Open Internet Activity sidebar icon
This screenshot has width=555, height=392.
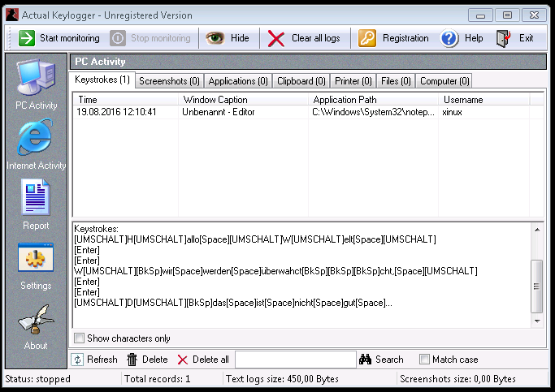coord(36,137)
